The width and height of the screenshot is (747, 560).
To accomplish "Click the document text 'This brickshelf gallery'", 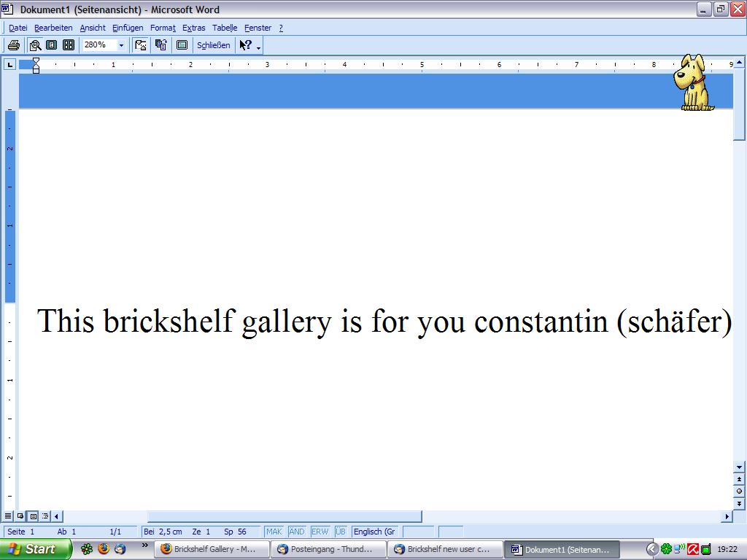I will coord(184,321).
